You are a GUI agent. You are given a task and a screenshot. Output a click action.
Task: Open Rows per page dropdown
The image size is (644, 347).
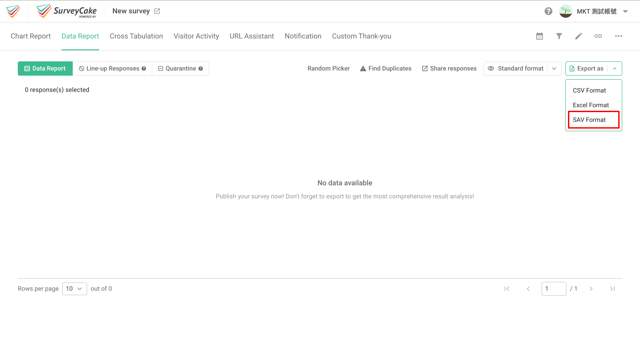75,289
